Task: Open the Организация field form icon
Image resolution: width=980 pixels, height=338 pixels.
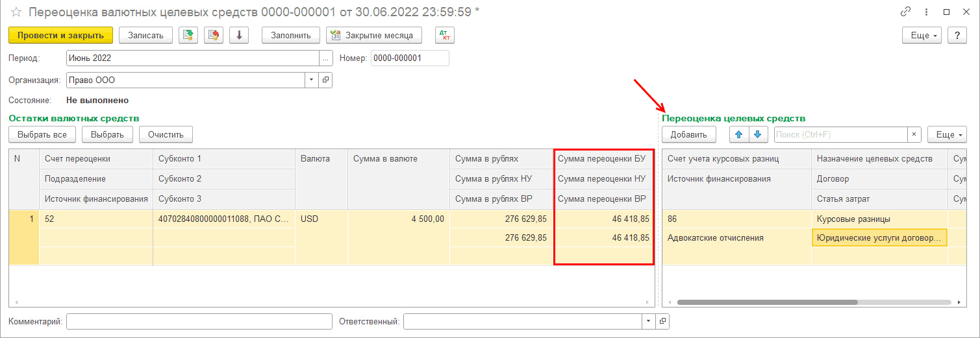Action: pos(325,80)
